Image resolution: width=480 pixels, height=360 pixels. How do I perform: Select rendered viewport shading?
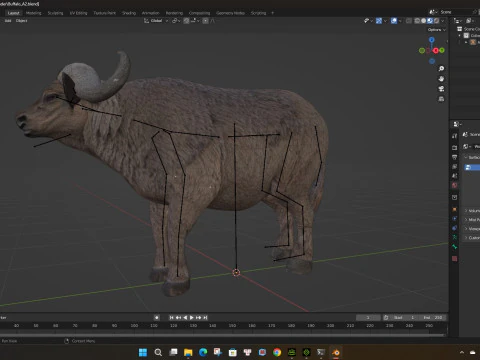coord(436,21)
